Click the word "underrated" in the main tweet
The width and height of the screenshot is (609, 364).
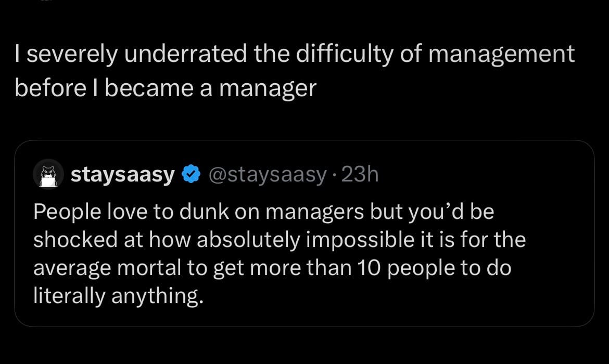point(189,54)
